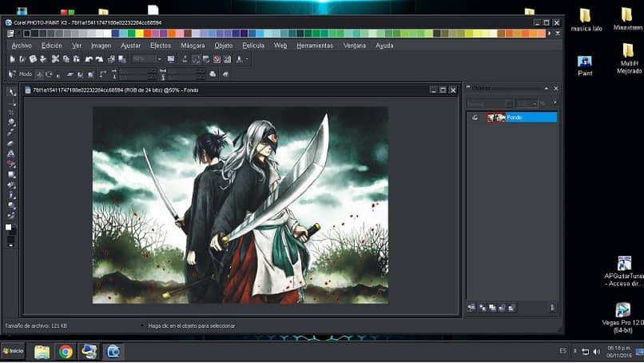644x363 pixels.
Task: Open the Máscara menu
Action: (x=193, y=46)
